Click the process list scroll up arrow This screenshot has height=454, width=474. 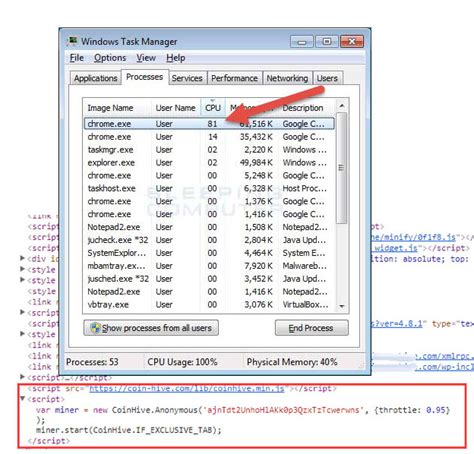pos(342,106)
